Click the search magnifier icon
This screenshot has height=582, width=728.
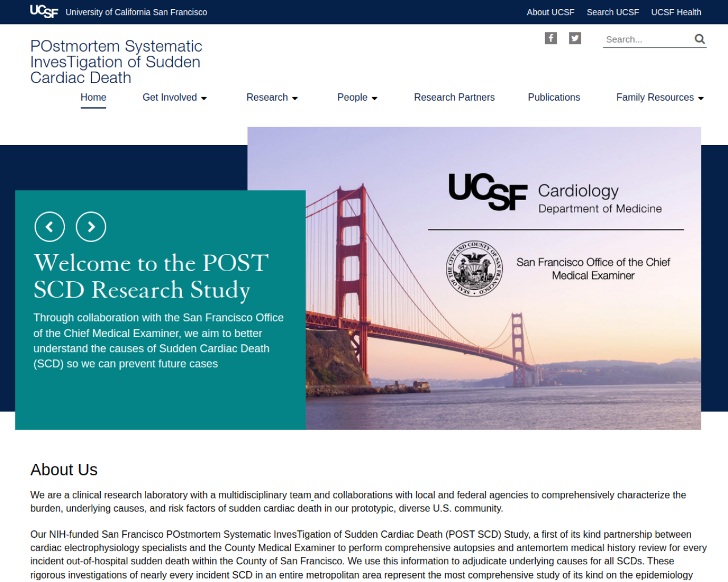[x=700, y=39]
